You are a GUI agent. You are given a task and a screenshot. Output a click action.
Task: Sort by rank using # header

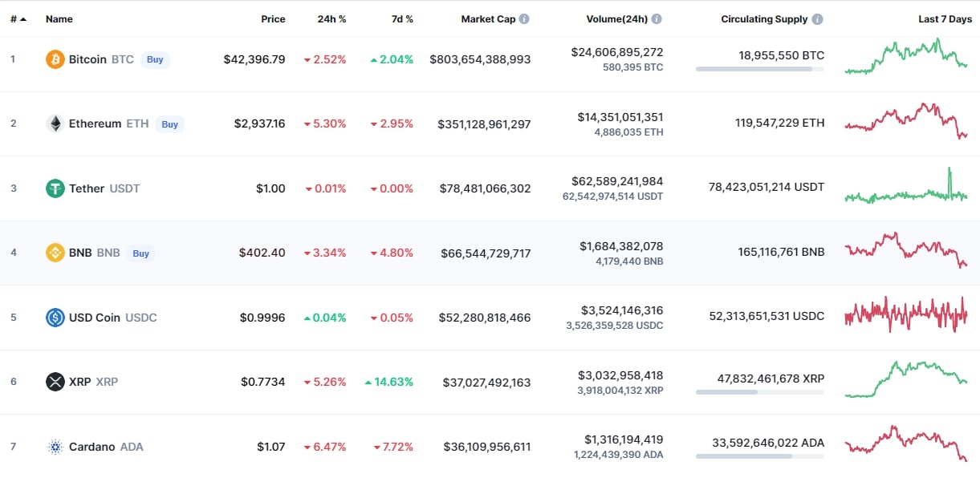18,18
